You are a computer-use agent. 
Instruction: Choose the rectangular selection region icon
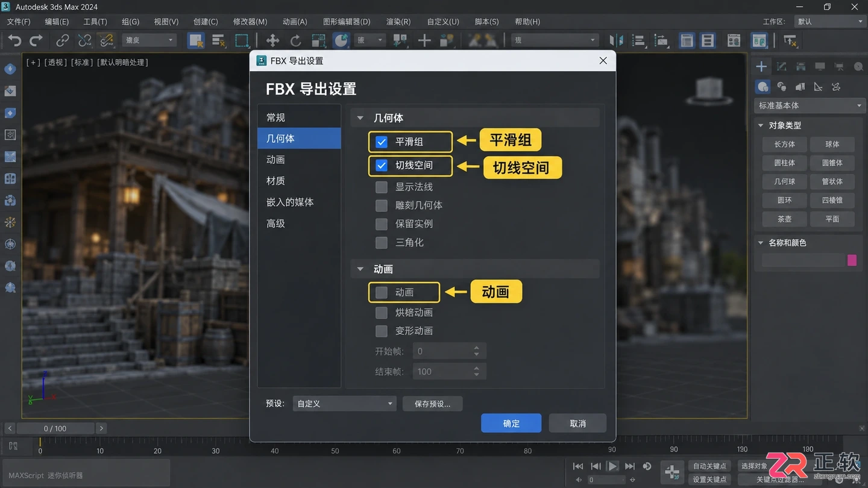click(242, 40)
